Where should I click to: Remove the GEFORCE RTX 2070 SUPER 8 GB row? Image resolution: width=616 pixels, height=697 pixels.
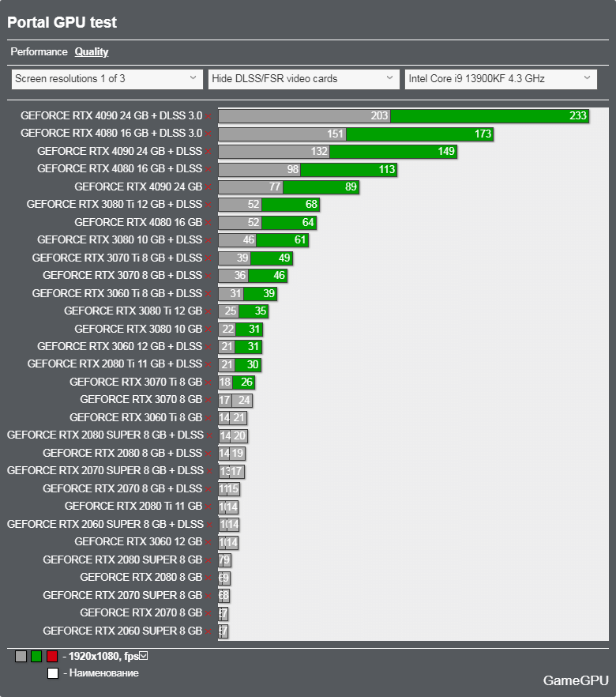(x=208, y=596)
